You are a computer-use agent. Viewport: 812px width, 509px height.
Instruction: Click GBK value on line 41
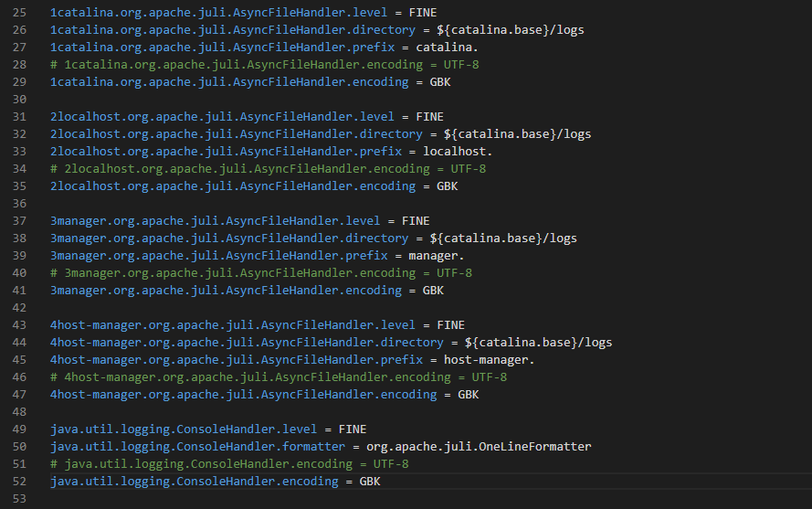point(434,291)
